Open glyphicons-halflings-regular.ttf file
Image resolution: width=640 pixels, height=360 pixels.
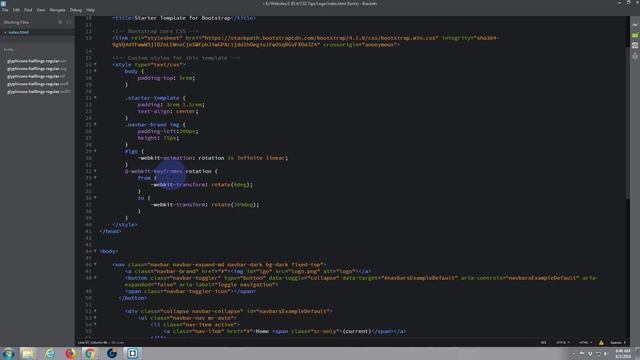tap(36, 76)
